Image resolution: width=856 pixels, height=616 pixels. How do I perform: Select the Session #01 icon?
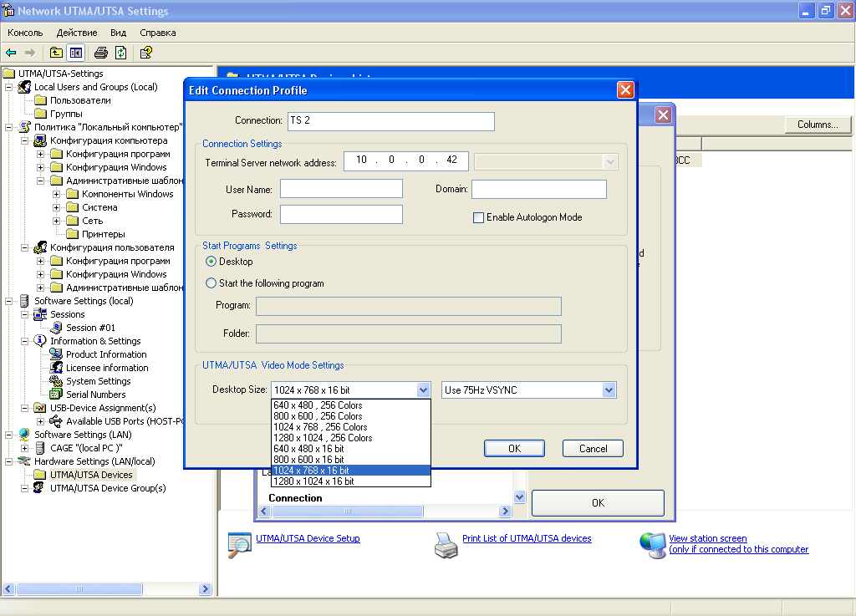56,328
